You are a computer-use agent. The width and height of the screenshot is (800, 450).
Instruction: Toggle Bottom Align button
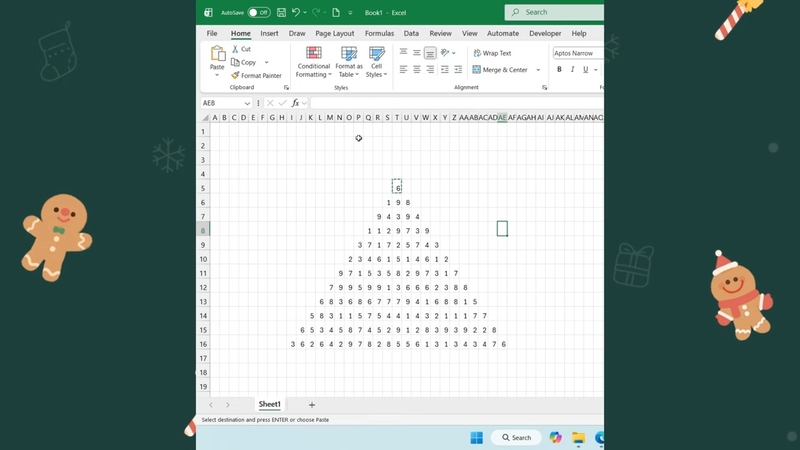[430, 53]
